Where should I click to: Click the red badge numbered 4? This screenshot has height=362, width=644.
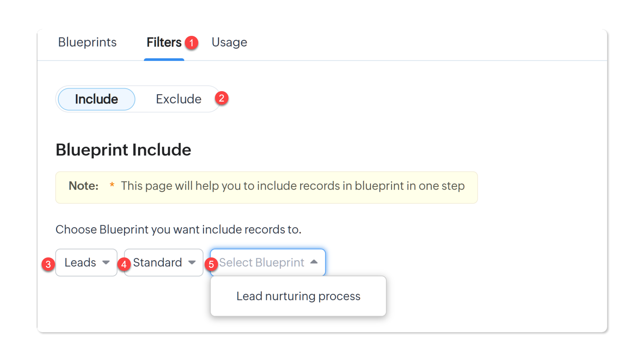point(124,264)
